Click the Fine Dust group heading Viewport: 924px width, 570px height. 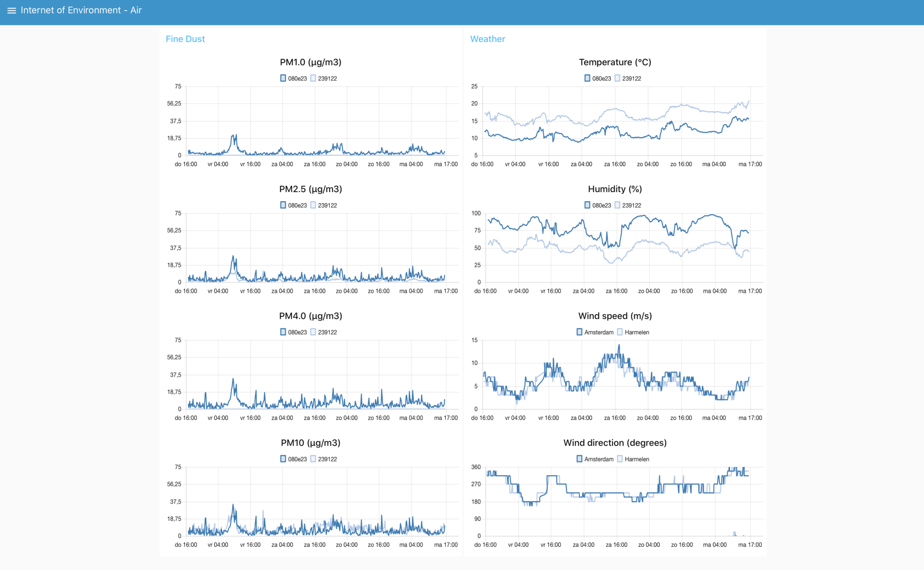click(185, 39)
